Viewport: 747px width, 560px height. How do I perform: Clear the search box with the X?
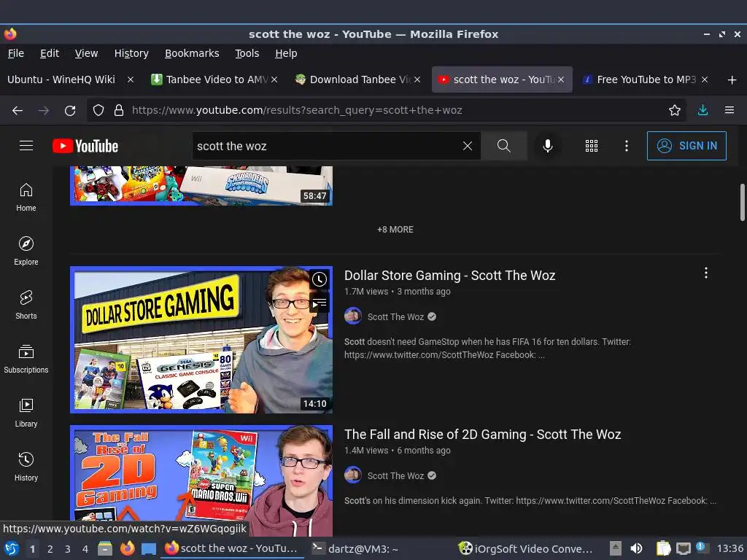[x=468, y=146]
